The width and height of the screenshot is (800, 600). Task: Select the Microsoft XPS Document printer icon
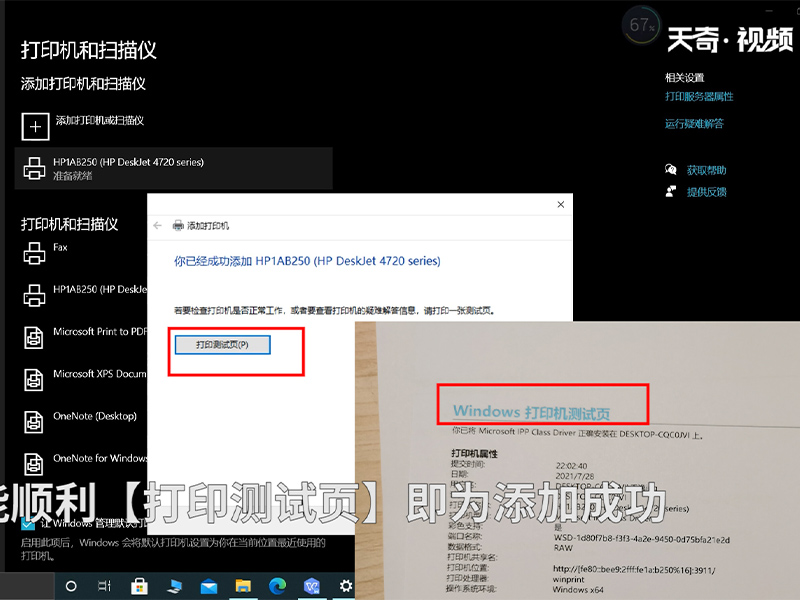click(x=34, y=380)
